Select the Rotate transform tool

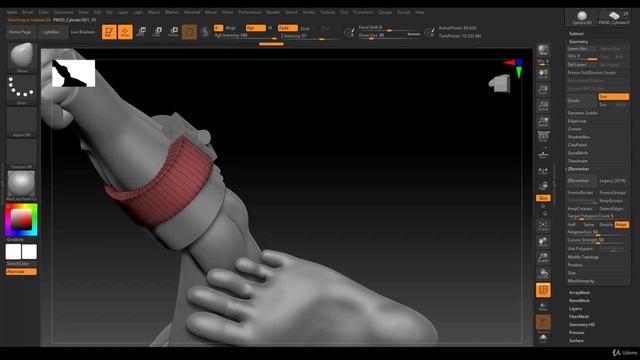pyautogui.click(x=173, y=32)
